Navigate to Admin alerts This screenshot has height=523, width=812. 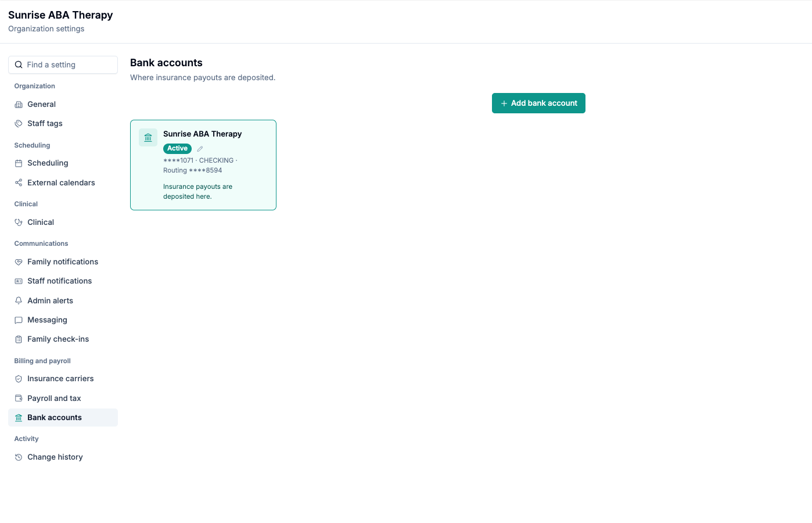click(63, 301)
